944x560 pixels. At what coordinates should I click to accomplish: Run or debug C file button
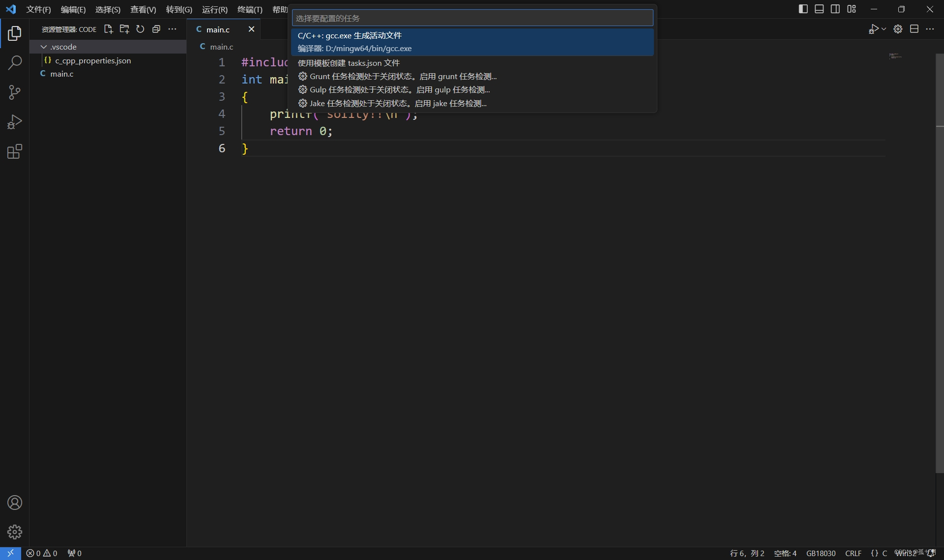coord(873,29)
